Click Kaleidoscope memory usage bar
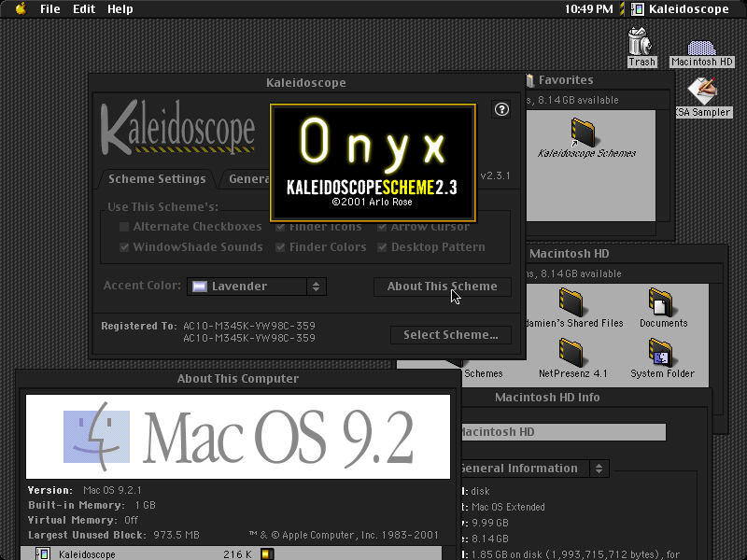The width and height of the screenshot is (747, 560). [267, 553]
